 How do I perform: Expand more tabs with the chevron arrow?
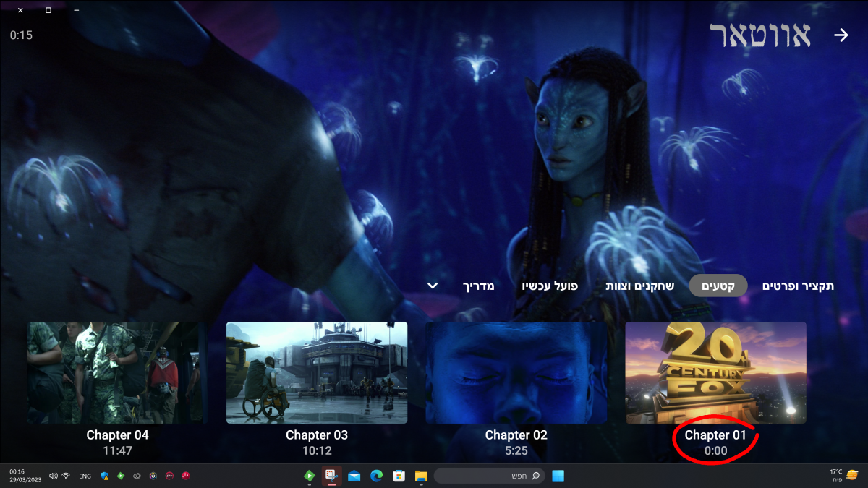[433, 286]
